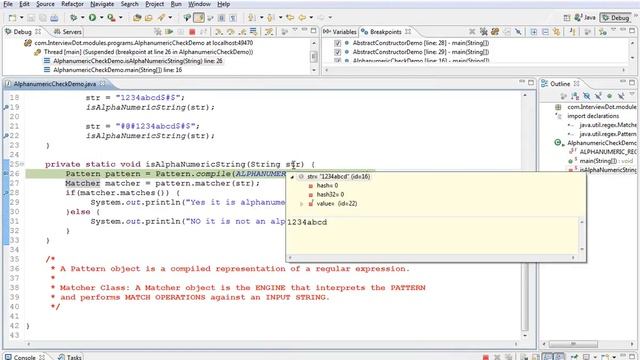The image size is (640, 360).
Task: Expand all breakpoints with plus icon
Action: (534, 31)
